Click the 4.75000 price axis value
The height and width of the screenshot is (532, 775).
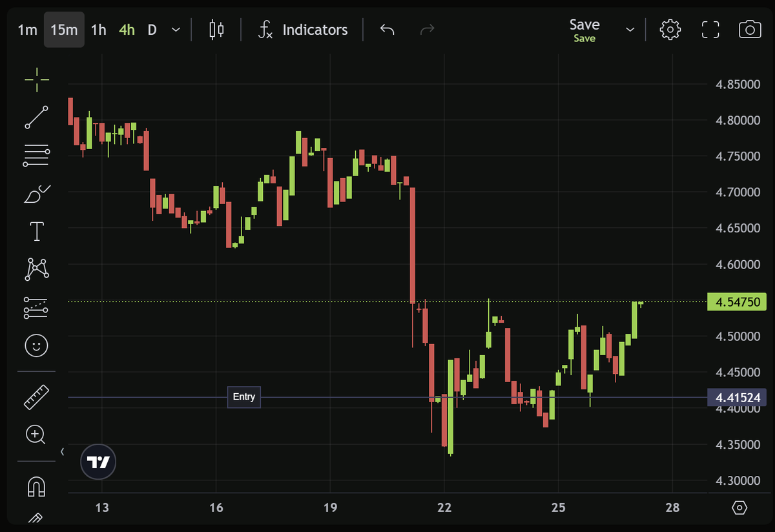coord(738,156)
